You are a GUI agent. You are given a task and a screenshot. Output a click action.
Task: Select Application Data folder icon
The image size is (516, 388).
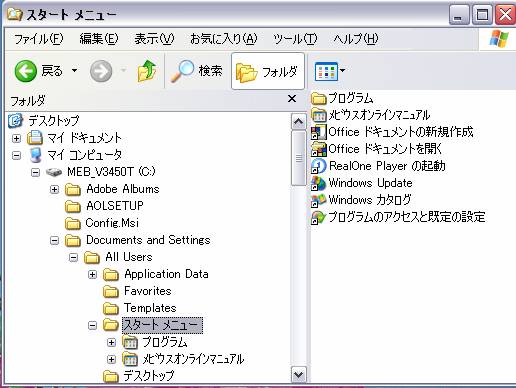coord(111,274)
